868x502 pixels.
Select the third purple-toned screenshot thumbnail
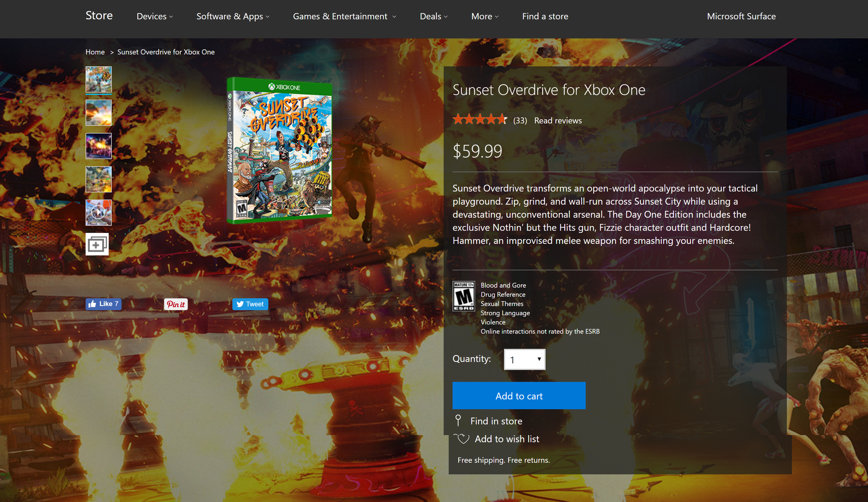click(x=99, y=146)
